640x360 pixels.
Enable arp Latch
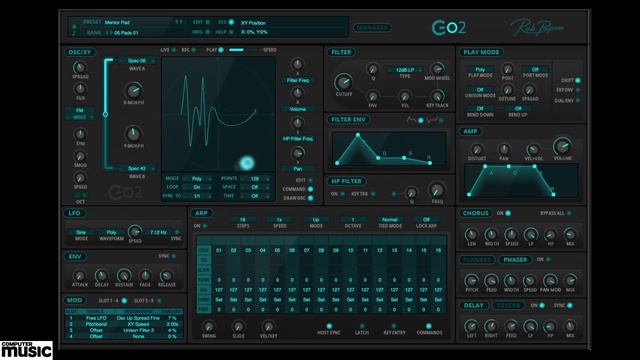click(362, 326)
